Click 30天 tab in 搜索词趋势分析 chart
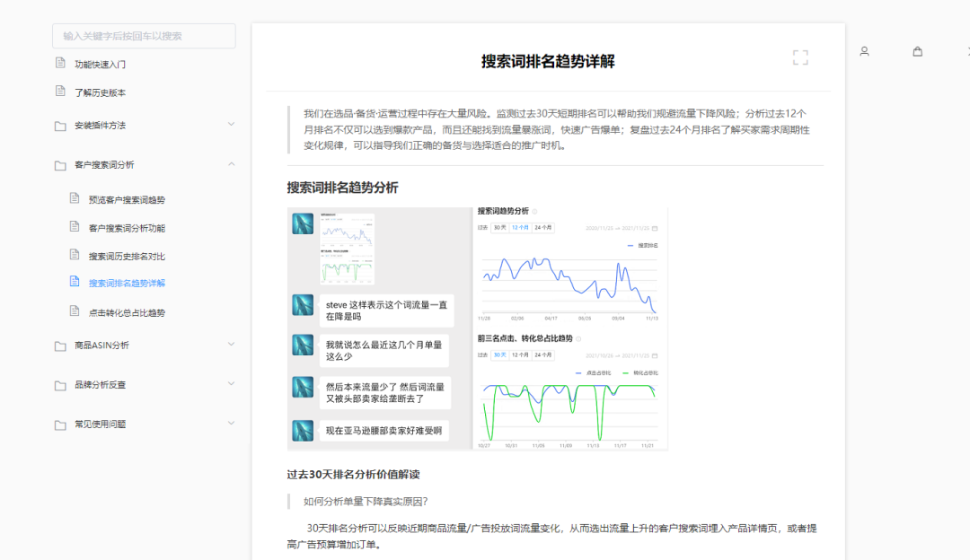The image size is (970, 560). [x=500, y=227]
